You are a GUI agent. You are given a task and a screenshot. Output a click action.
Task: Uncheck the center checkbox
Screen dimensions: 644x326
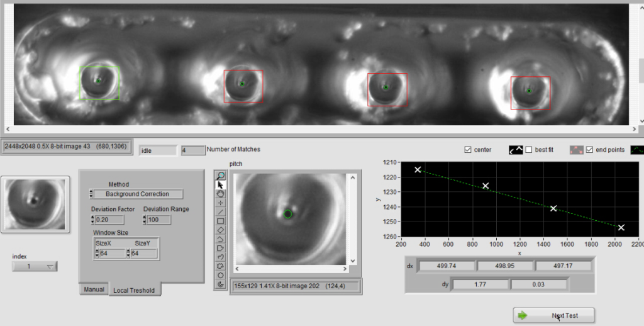[467, 150]
